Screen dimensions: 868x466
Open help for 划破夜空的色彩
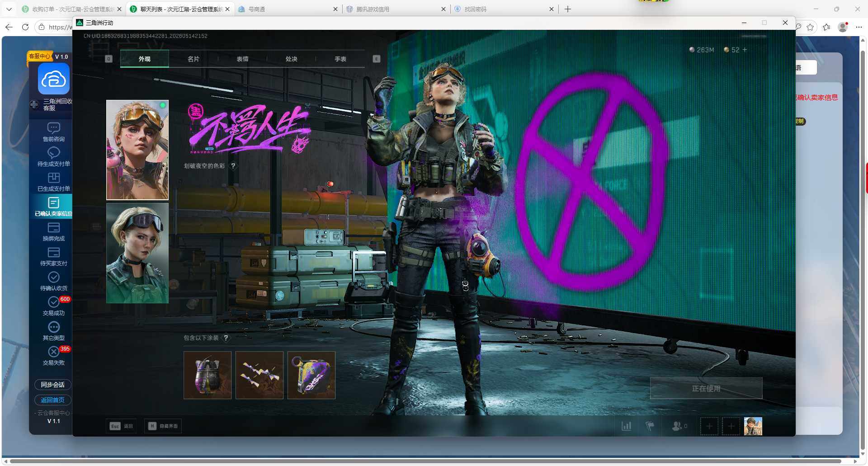(233, 166)
